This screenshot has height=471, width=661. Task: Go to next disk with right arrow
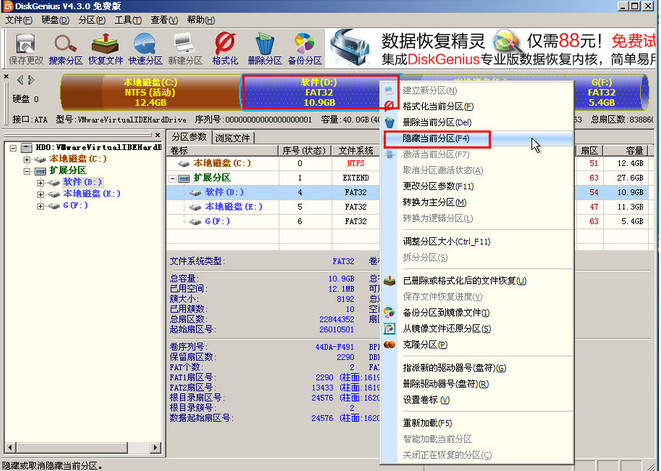31,80
